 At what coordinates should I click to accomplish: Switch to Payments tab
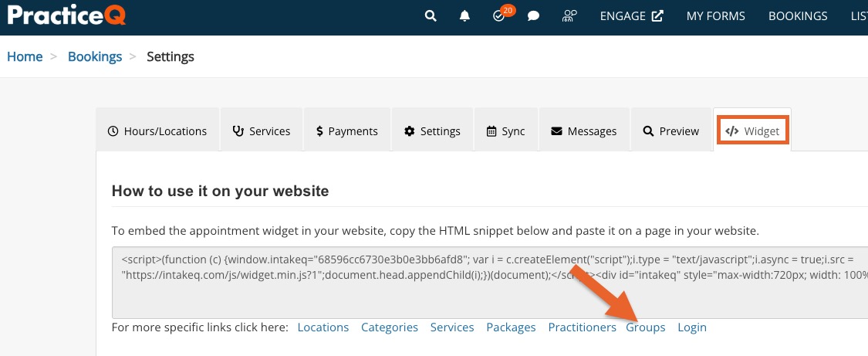(347, 131)
